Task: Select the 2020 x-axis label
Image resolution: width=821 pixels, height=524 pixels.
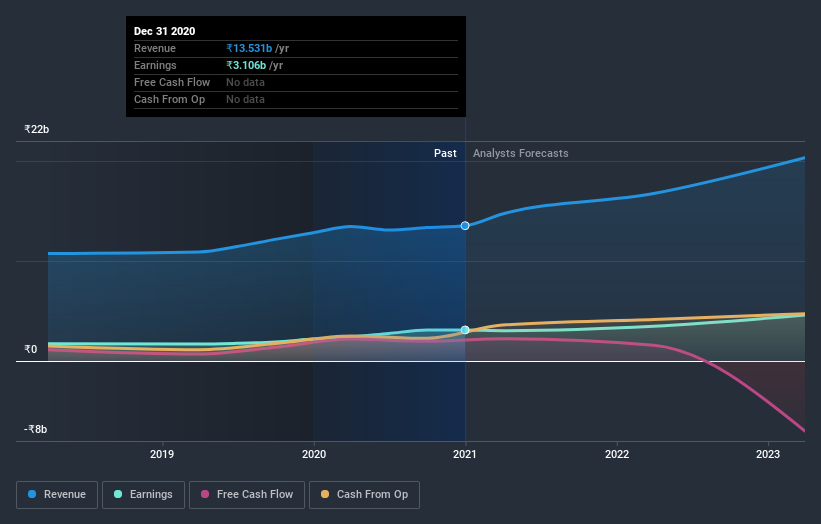Action: (314, 454)
